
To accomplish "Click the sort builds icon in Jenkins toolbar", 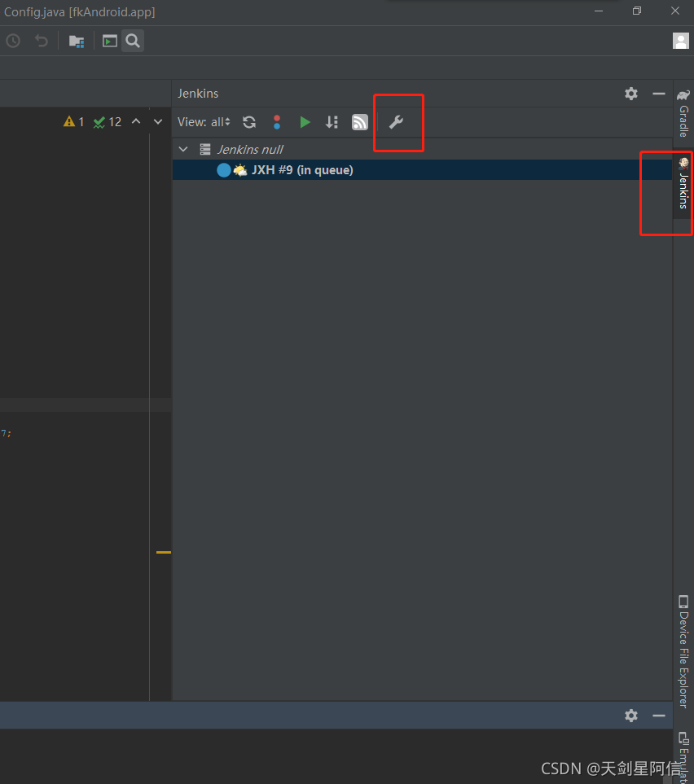I will pyautogui.click(x=332, y=122).
